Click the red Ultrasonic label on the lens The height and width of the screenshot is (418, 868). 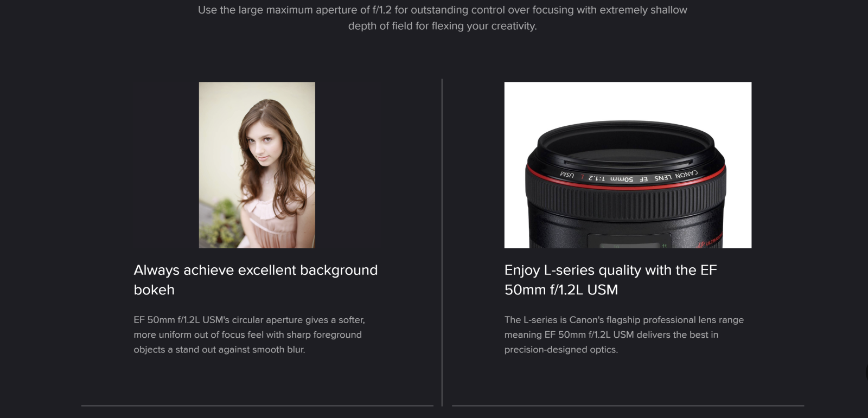(x=711, y=241)
